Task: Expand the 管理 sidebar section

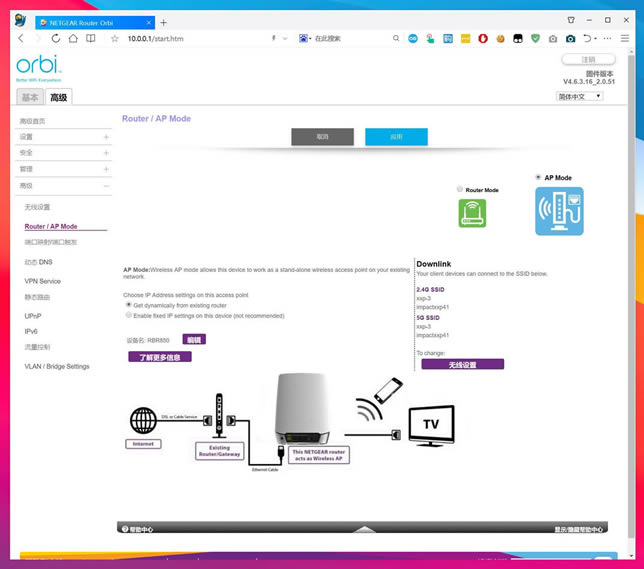Action: tap(63, 169)
